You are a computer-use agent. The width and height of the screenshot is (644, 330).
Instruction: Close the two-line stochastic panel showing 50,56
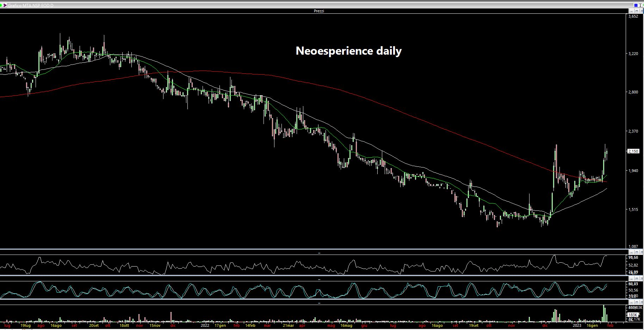pos(642,278)
